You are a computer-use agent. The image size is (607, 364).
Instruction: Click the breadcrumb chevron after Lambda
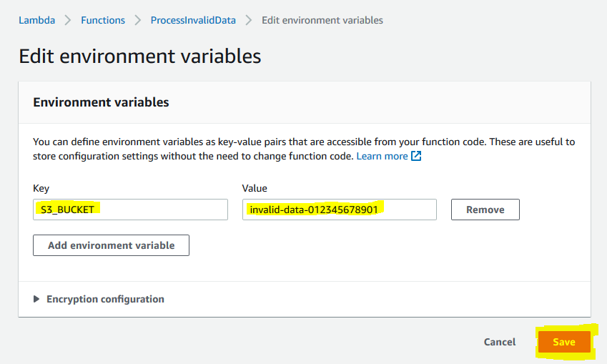[68, 20]
